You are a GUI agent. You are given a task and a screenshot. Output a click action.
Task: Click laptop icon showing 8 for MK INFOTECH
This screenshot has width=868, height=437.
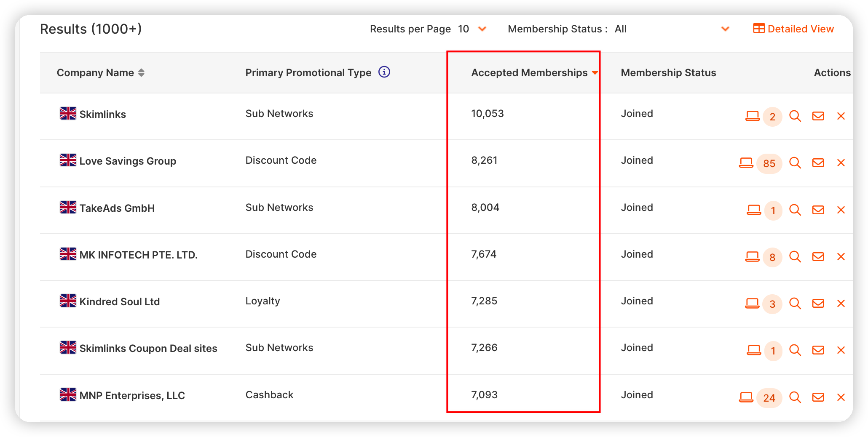pyautogui.click(x=752, y=256)
